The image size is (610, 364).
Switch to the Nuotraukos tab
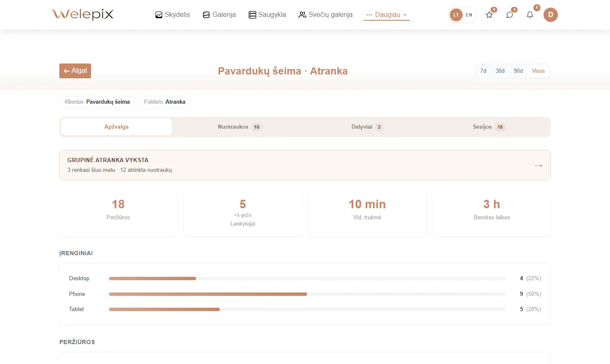pos(239,127)
